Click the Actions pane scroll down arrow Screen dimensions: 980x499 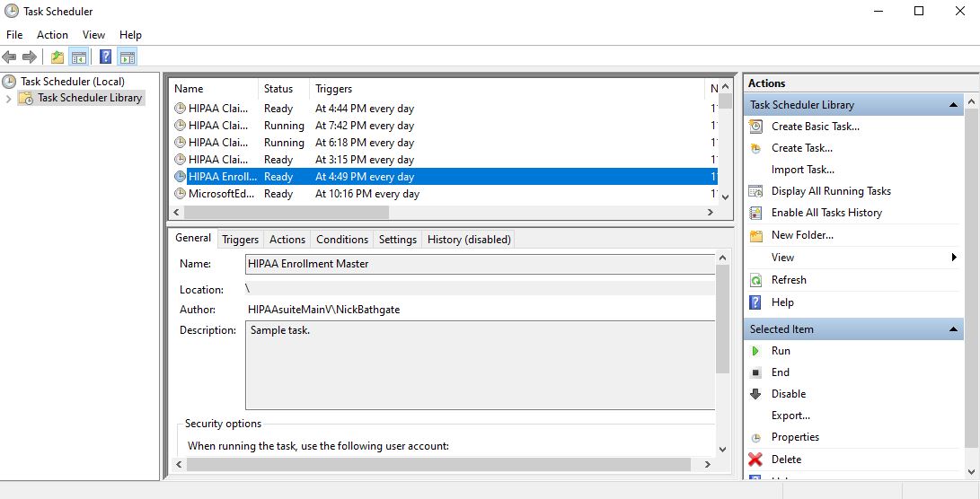tap(972, 471)
